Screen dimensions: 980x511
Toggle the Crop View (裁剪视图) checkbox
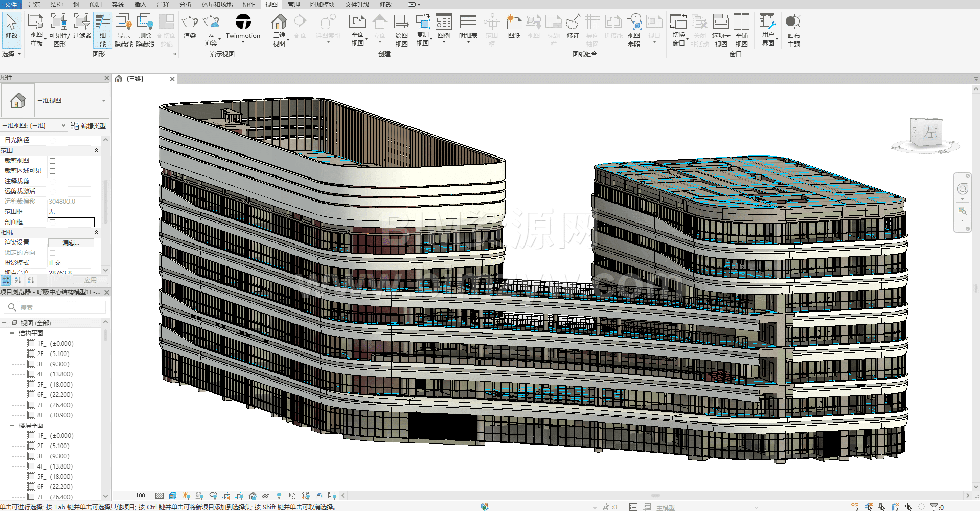(52, 161)
